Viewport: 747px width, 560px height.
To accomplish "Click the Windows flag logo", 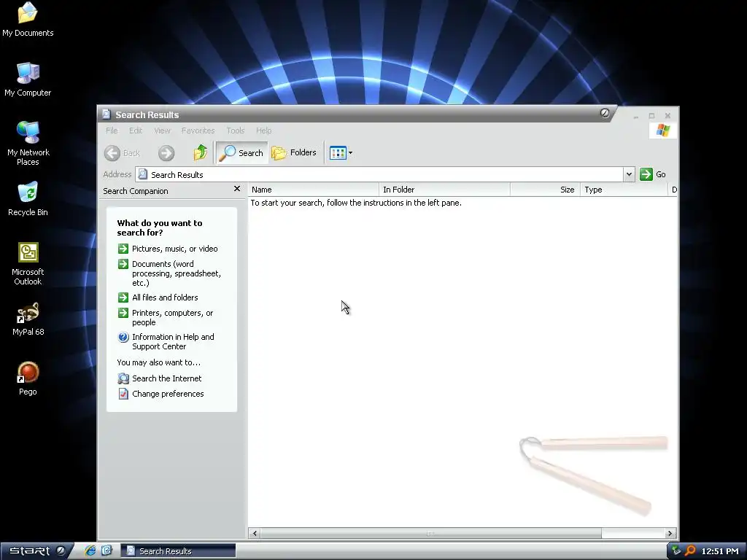I will click(x=662, y=131).
